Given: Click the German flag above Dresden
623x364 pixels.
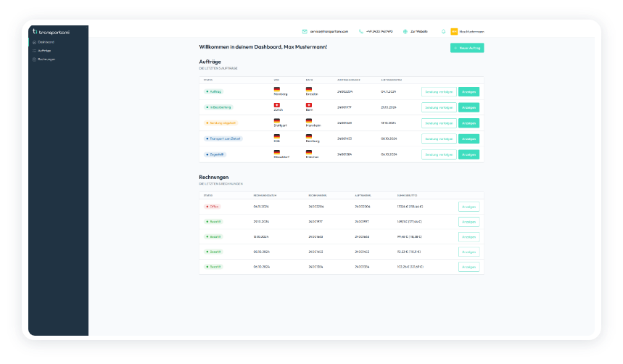Looking at the screenshot, I should [x=309, y=89].
